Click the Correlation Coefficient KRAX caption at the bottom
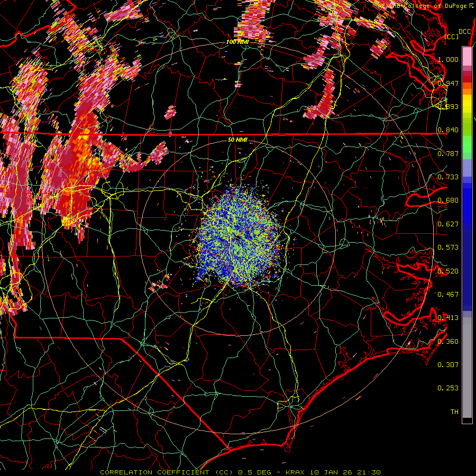476x476 pixels. coord(241,472)
